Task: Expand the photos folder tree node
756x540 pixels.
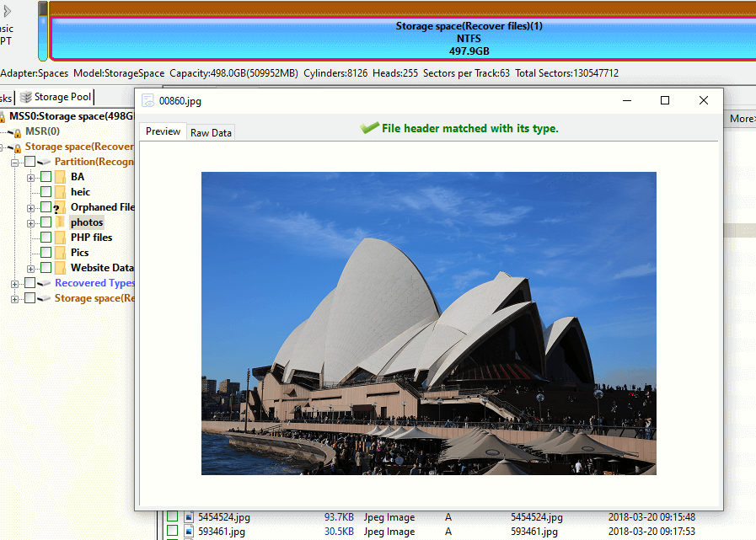Action: 31,222
